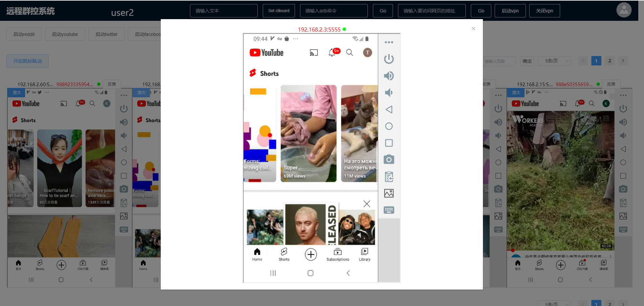Click the volume down icon in the modal sidebar

pyautogui.click(x=389, y=93)
